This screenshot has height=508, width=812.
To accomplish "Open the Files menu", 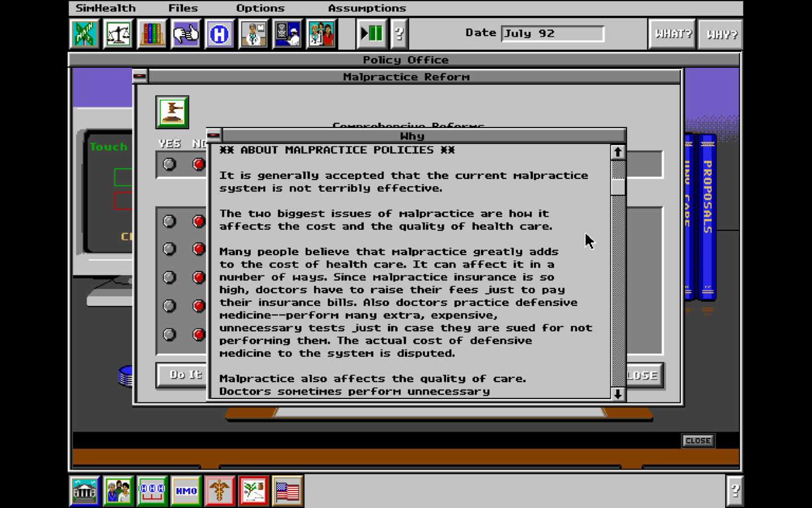I will [183, 8].
